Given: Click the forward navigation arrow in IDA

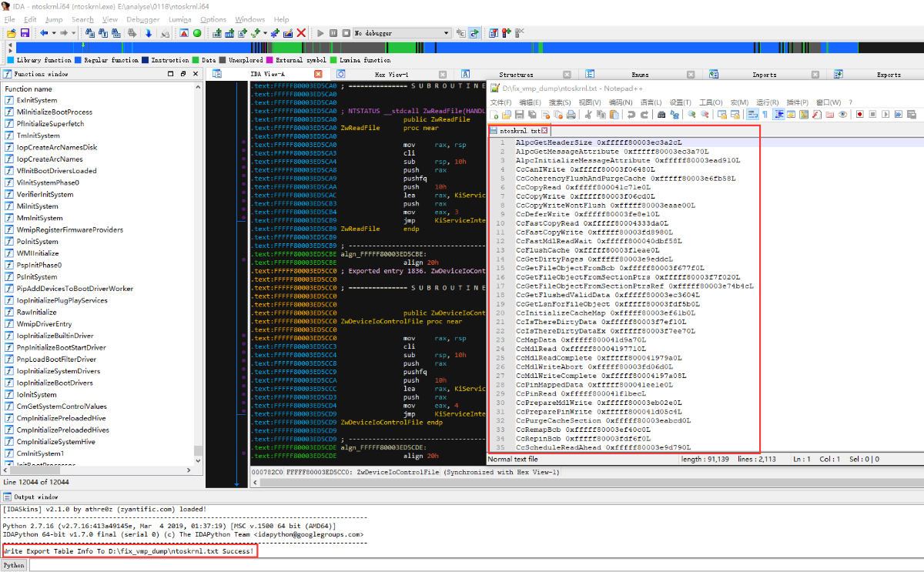Looking at the screenshot, I should click(x=63, y=33).
